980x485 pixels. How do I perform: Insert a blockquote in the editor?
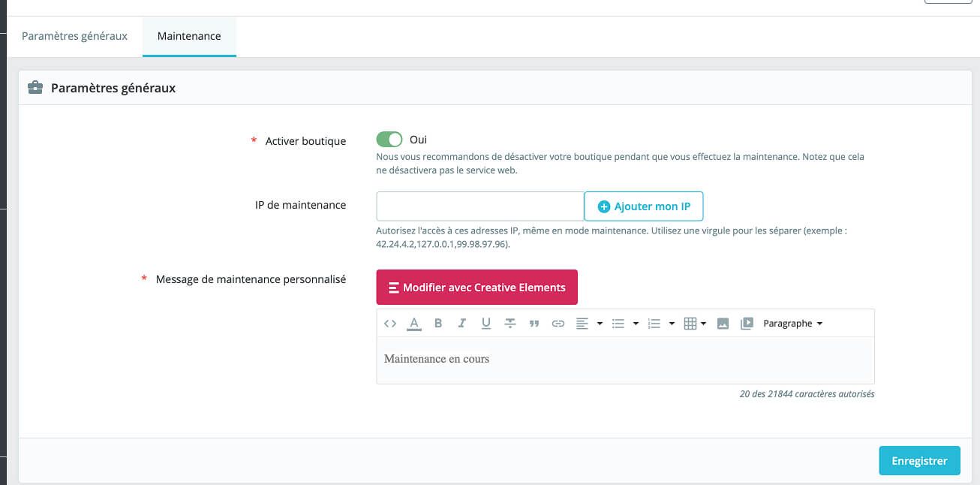(x=534, y=324)
